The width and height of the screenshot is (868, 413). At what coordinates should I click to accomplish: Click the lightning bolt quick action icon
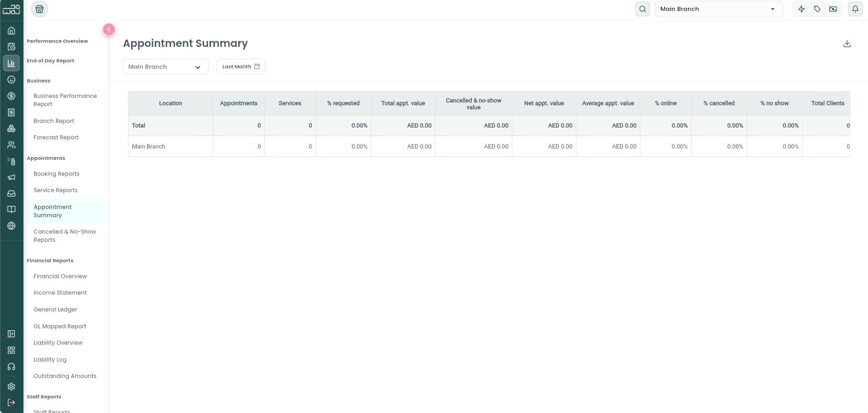coord(802,9)
